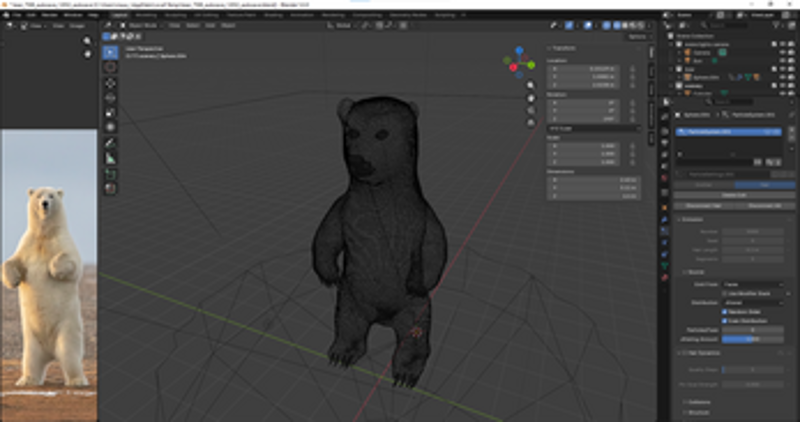Click the Disconnect All button
Screen dimensions: 800x422
click(765, 206)
